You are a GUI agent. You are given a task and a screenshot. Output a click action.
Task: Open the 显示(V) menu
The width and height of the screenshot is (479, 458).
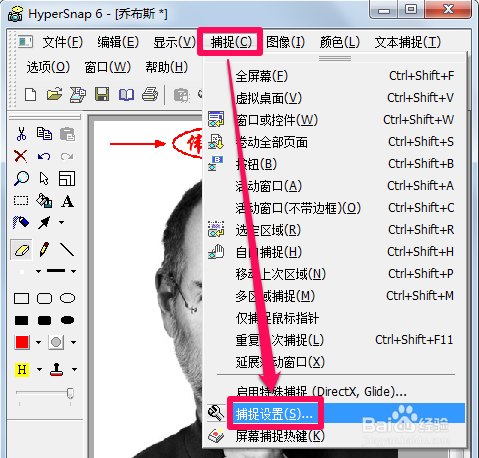[x=174, y=42]
